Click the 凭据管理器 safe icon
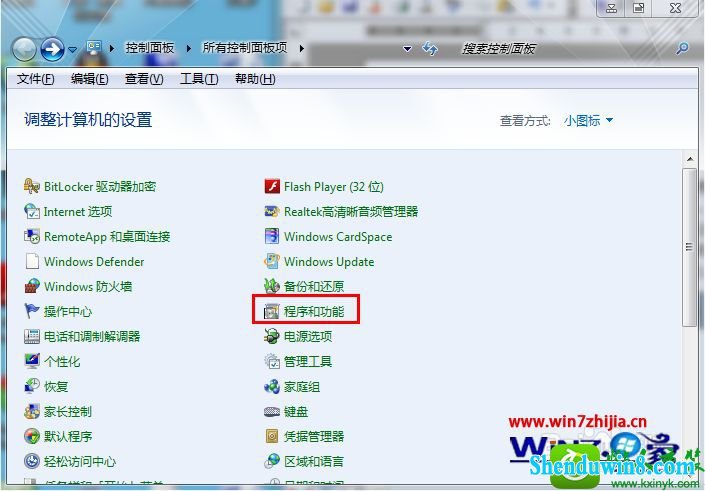 coord(272,436)
